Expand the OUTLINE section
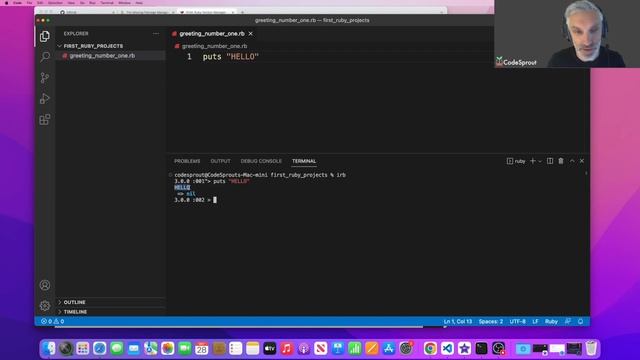Image resolution: width=640 pixels, height=360 pixels. pyautogui.click(x=74, y=302)
